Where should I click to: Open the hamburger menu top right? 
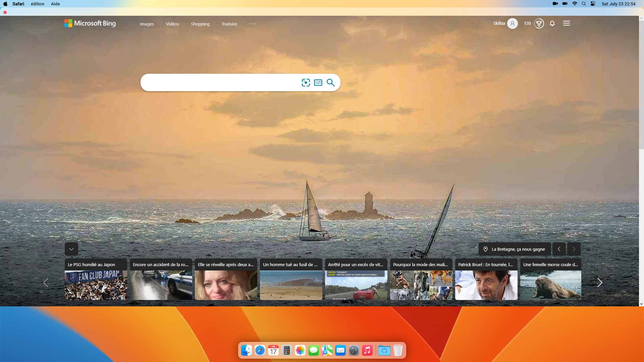(x=567, y=23)
